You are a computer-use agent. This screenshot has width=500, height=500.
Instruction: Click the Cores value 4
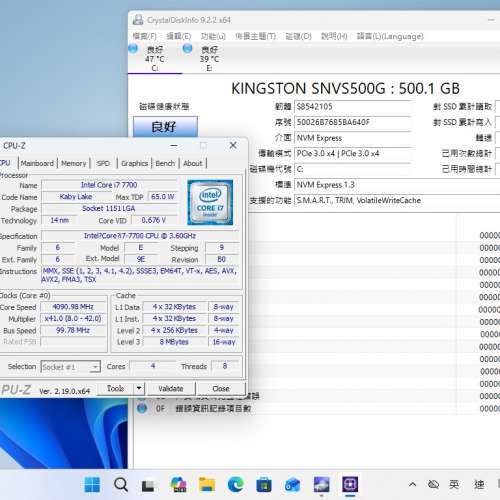153,366
